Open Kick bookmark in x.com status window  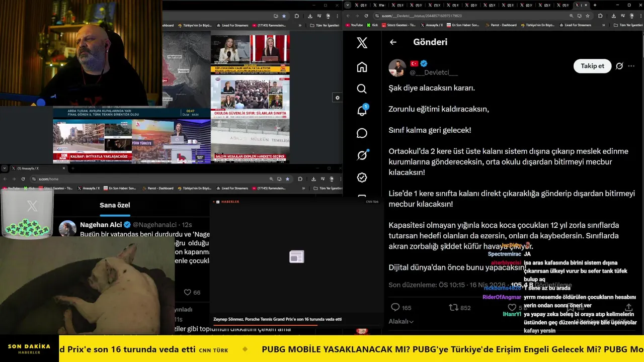point(372,25)
